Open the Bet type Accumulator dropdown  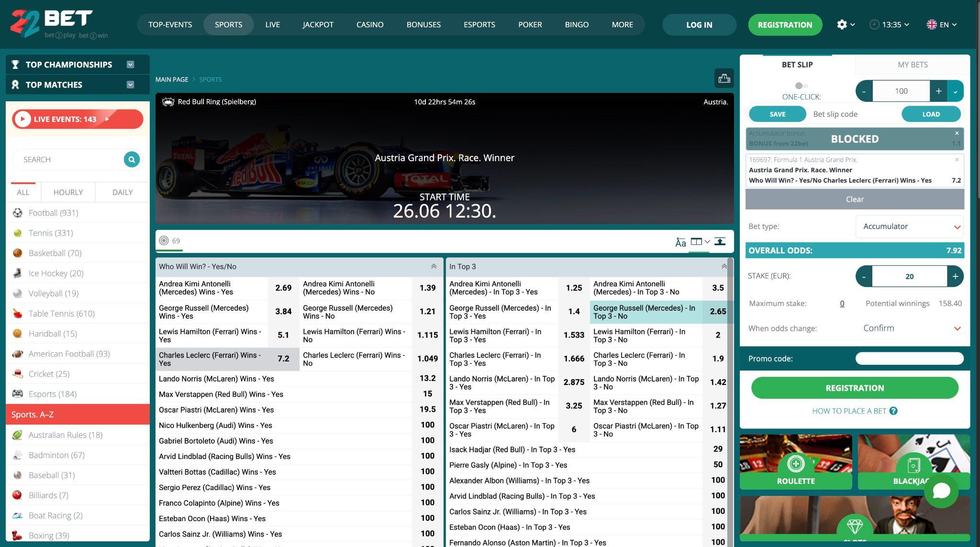(909, 226)
